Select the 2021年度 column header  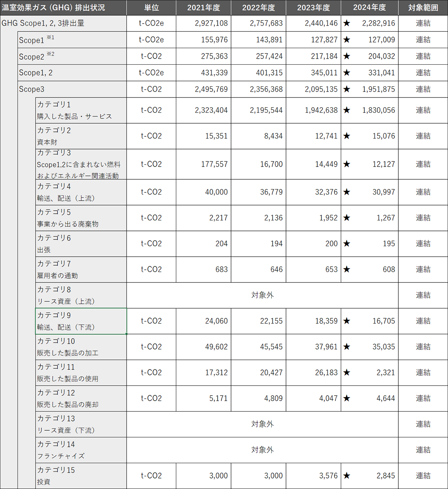tap(203, 7)
